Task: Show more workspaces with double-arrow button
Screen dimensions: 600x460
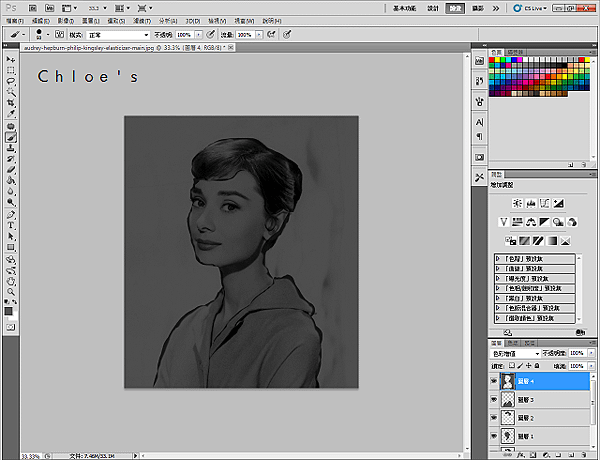Action: click(x=496, y=8)
